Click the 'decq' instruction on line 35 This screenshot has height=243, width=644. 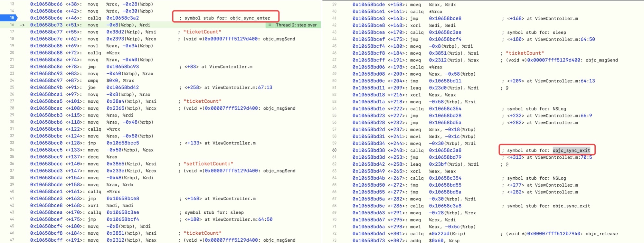point(93,157)
